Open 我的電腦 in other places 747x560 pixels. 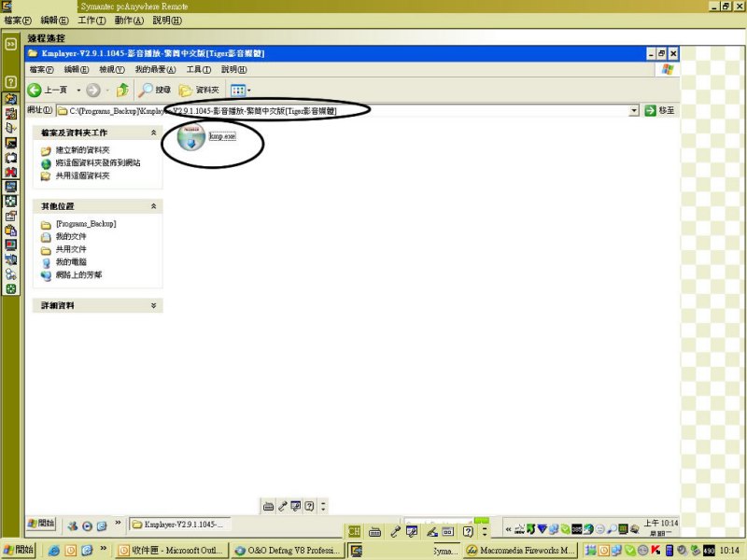pos(71,262)
